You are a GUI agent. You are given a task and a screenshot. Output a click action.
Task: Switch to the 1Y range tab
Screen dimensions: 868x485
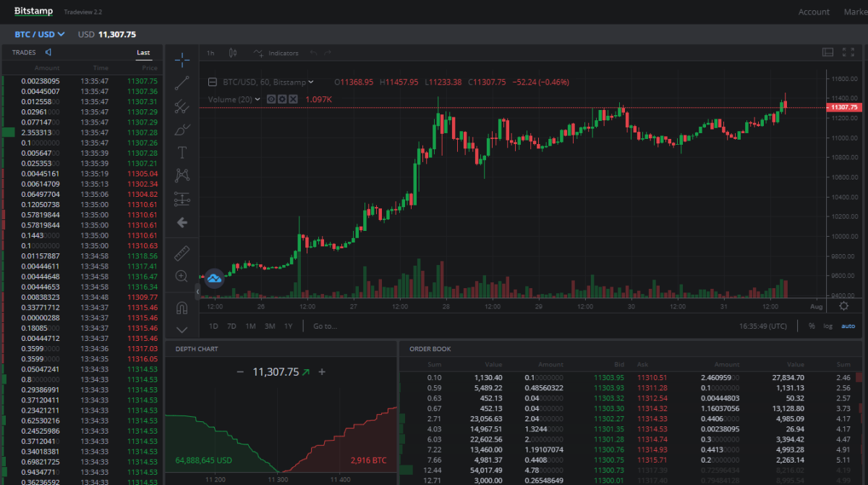tap(288, 326)
